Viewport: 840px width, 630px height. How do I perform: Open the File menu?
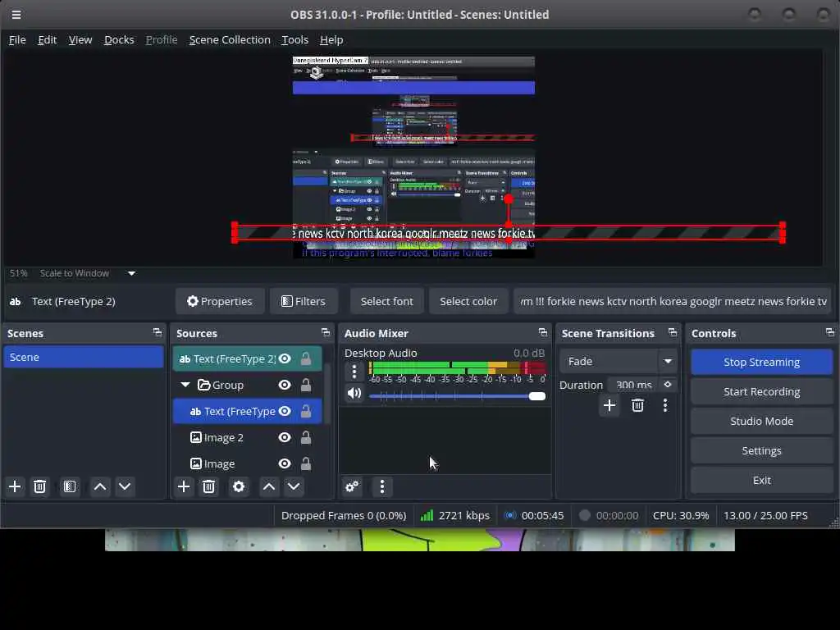[x=17, y=39]
